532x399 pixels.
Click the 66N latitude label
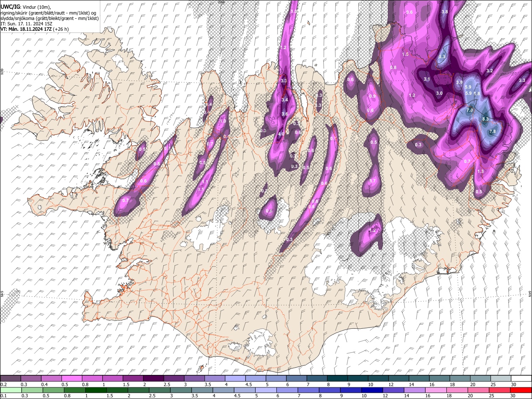[2, 71]
